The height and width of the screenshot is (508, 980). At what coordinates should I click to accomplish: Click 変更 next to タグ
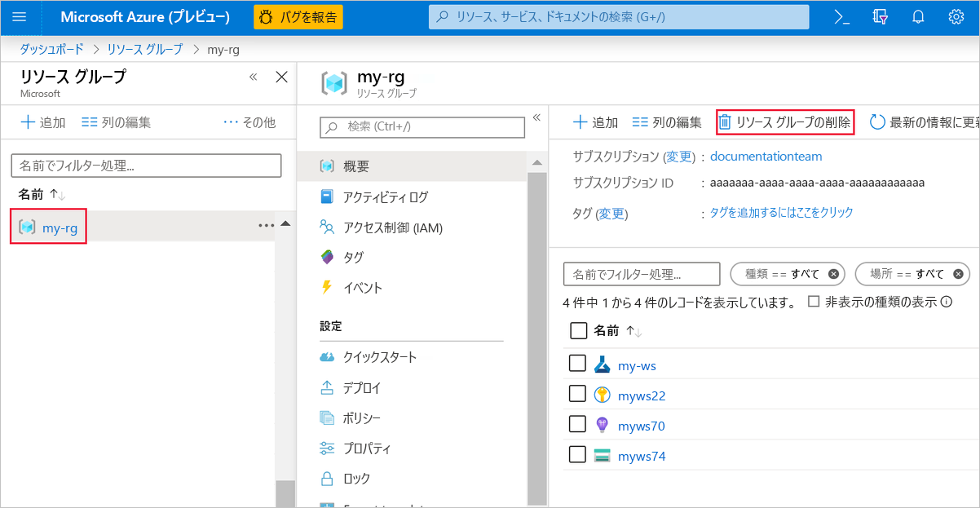pos(611,214)
